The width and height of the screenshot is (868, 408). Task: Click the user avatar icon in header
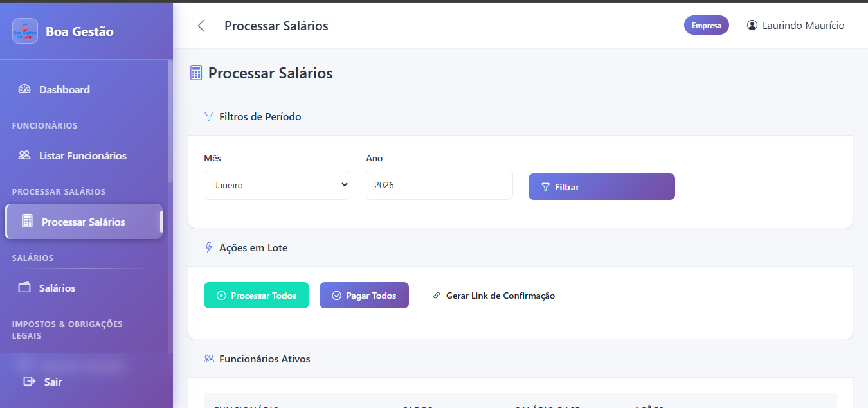pos(752,26)
